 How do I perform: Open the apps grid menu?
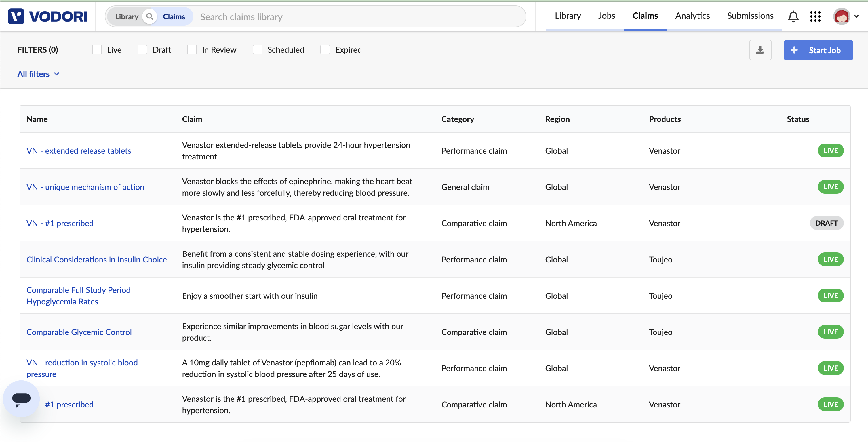click(x=815, y=16)
